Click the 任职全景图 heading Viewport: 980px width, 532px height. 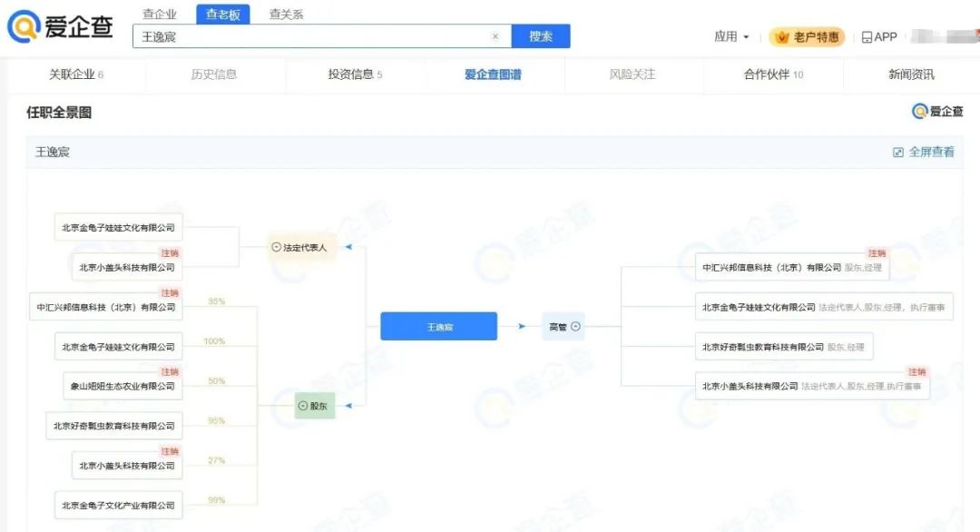[x=59, y=113]
